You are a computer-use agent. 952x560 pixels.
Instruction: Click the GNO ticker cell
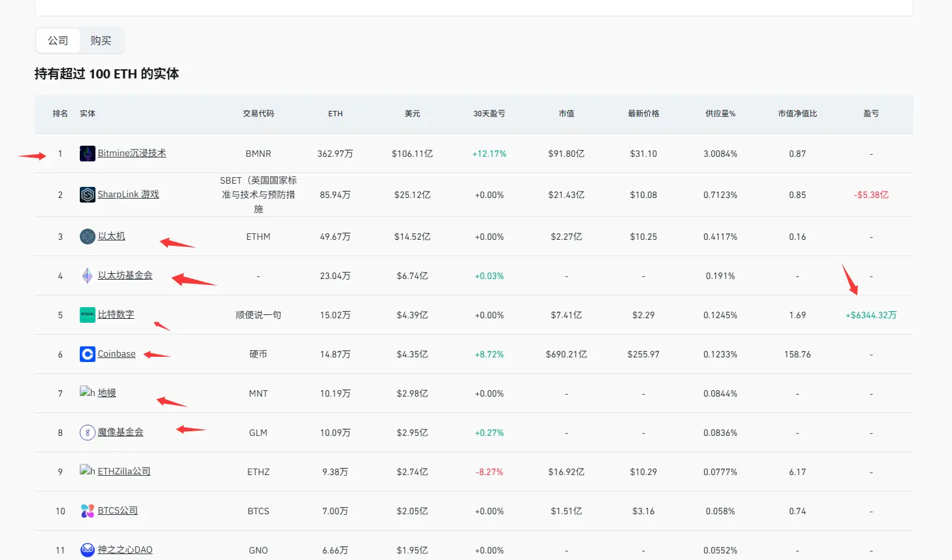click(258, 550)
